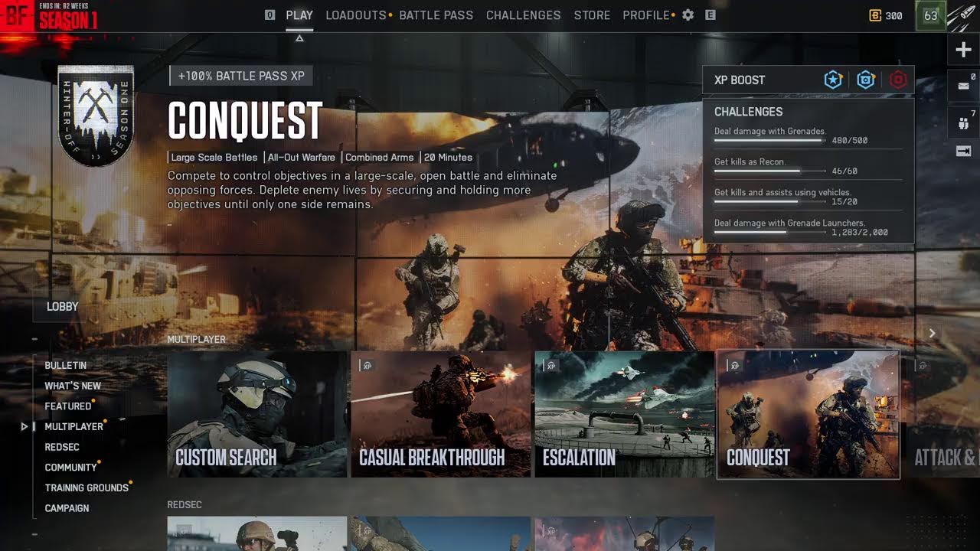The height and width of the screenshot is (551, 980).
Task: Select the blue star XP boost icon
Action: [x=833, y=80]
